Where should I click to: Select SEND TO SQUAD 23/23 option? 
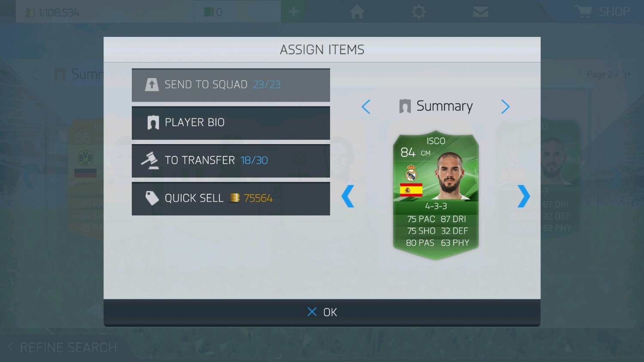coord(231,85)
